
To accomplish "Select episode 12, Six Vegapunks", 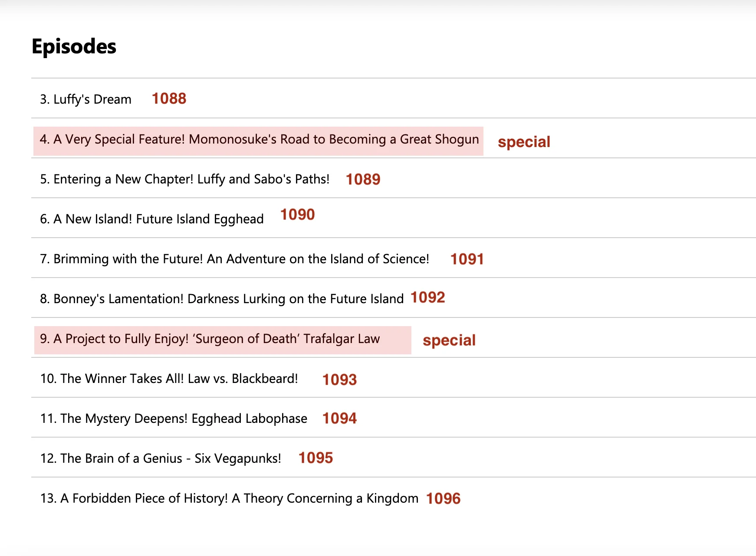I will tap(161, 458).
